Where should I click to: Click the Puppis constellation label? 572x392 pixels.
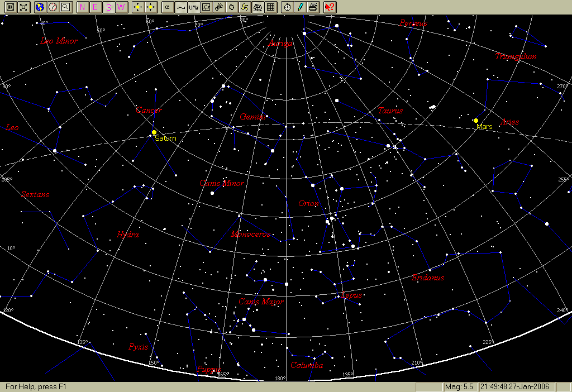click(209, 370)
